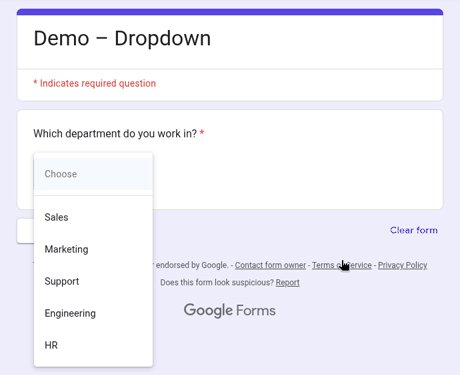Open the Terms of Service link
This screenshot has width=460, height=375.
342,265
